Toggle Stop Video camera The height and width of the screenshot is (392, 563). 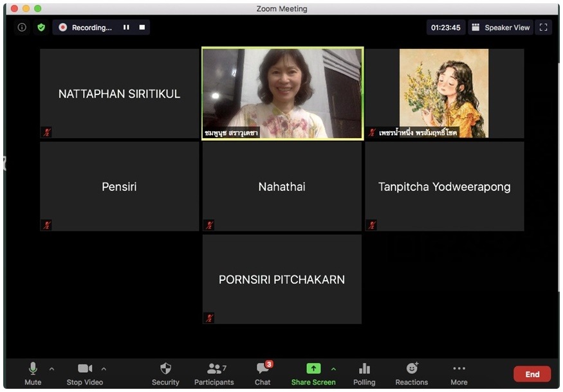tap(84, 373)
